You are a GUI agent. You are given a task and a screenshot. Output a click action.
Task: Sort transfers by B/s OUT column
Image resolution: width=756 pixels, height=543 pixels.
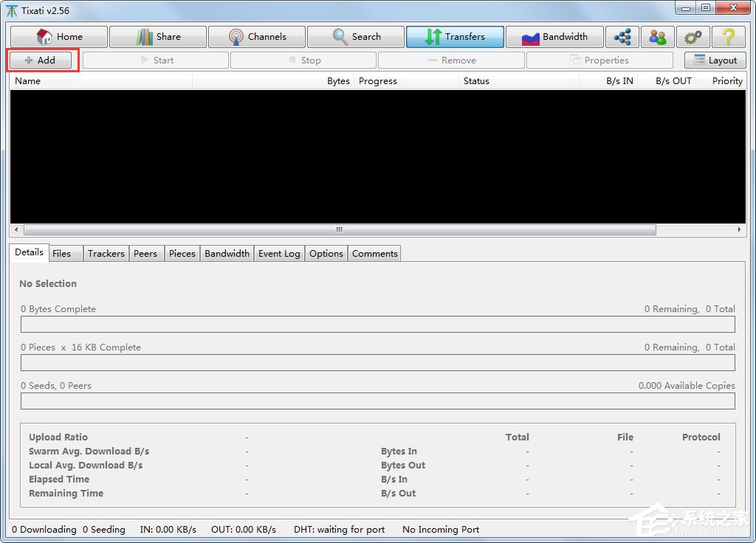point(667,81)
